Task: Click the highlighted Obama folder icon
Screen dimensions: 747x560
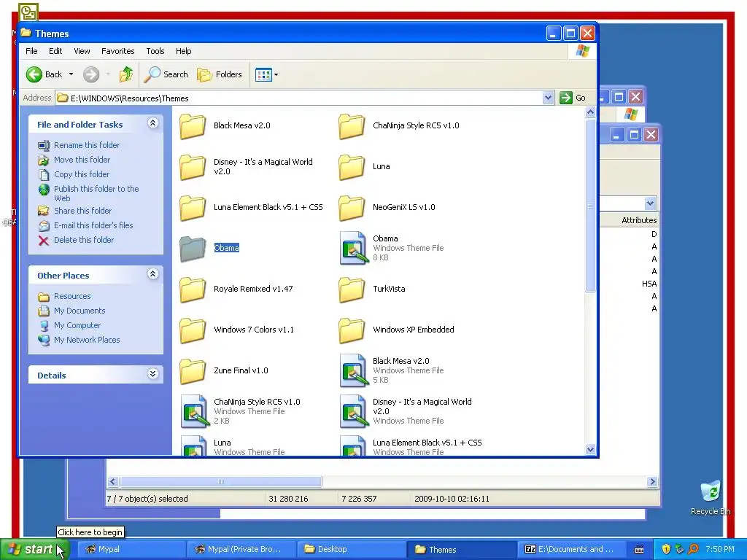Action: (193, 249)
